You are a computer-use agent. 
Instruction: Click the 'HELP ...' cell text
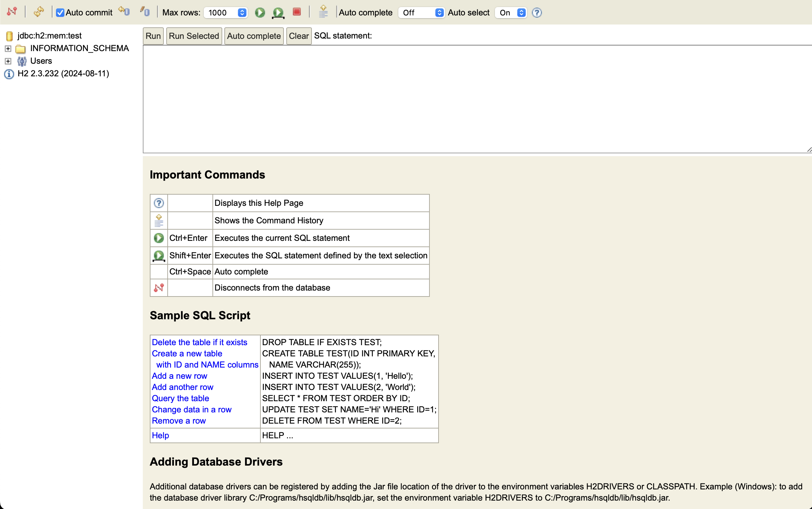(278, 435)
